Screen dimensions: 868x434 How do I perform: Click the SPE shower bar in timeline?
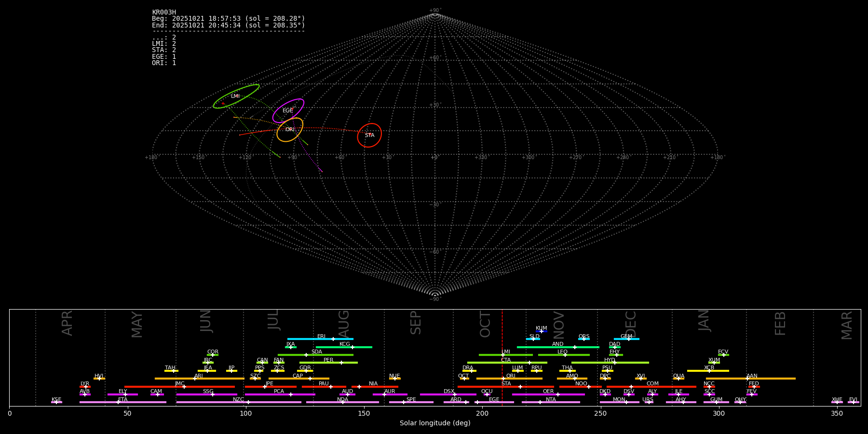pyautogui.click(x=411, y=402)
